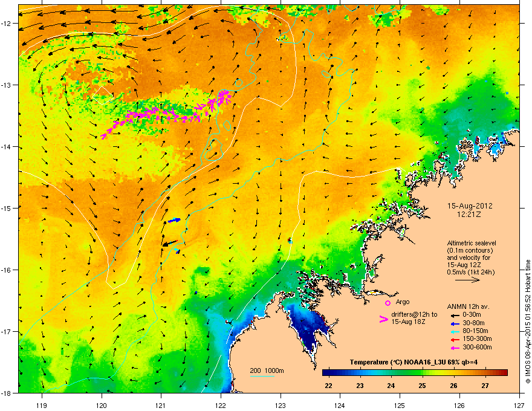Viewport: 532px width, 411px height.
Task: Click the color bar tick label 27
Action: pos(485,386)
